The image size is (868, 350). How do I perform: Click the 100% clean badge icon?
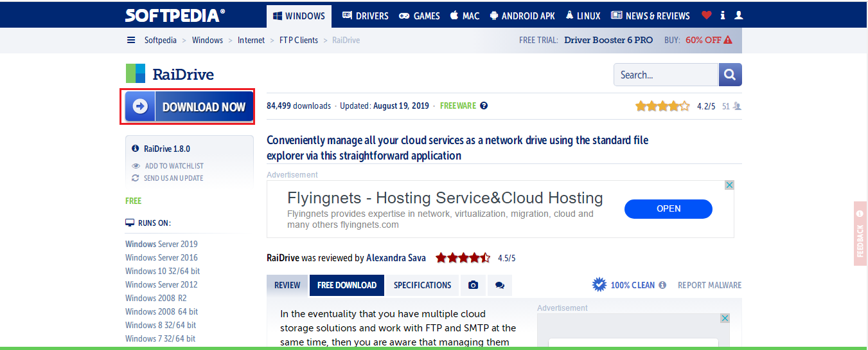(599, 284)
